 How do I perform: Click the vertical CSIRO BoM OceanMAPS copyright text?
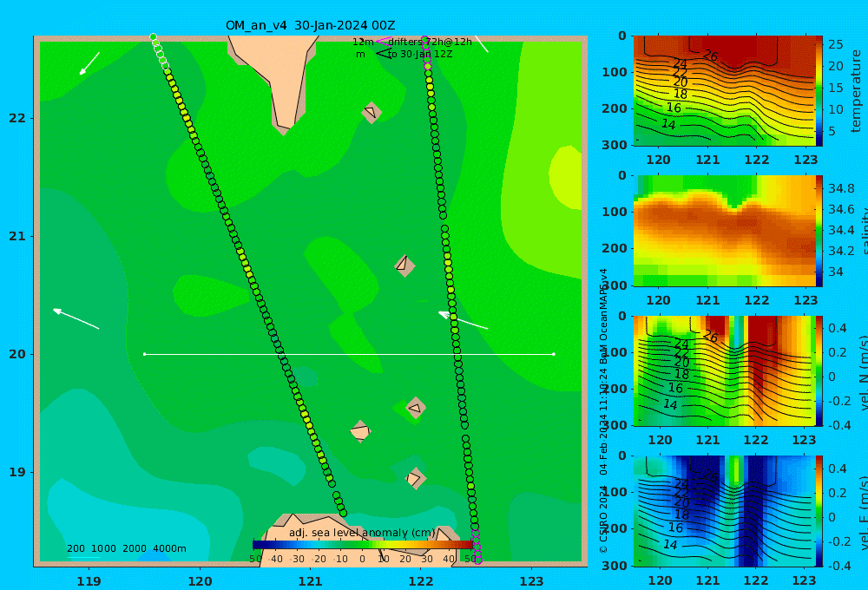coord(603,410)
